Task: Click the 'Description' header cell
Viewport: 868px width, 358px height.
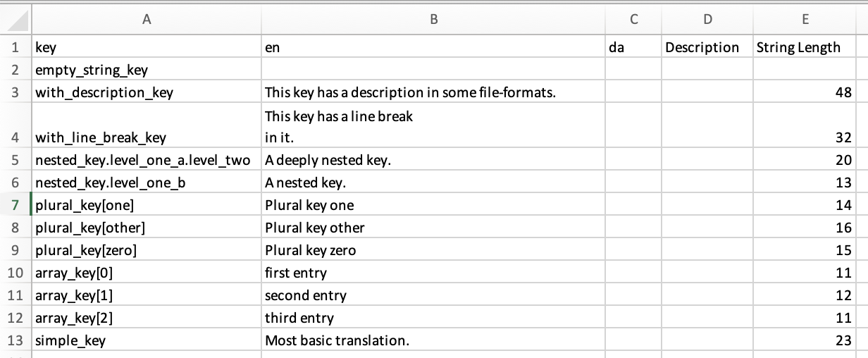Action: point(707,47)
